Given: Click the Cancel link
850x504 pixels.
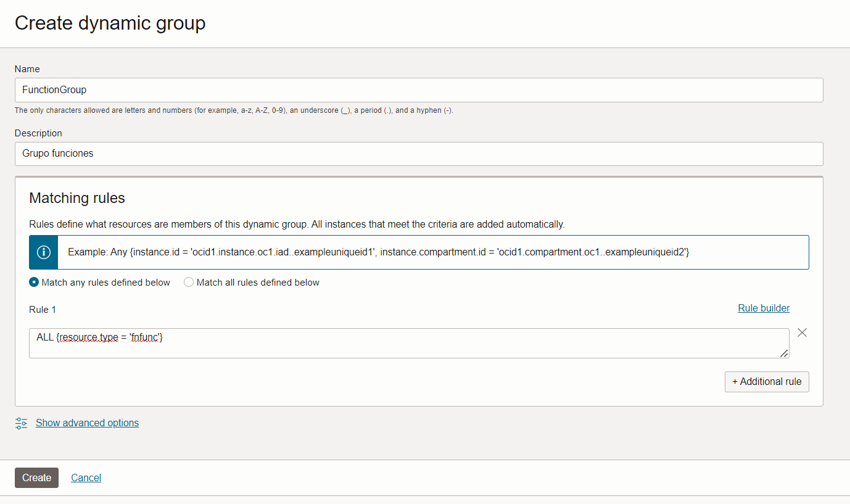Looking at the screenshot, I should tap(86, 477).
